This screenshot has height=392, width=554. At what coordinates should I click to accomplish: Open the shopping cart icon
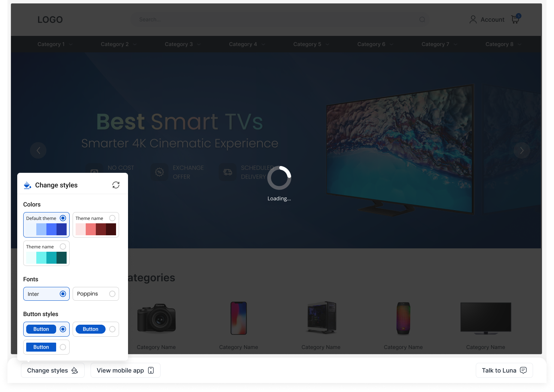tap(515, 19)
